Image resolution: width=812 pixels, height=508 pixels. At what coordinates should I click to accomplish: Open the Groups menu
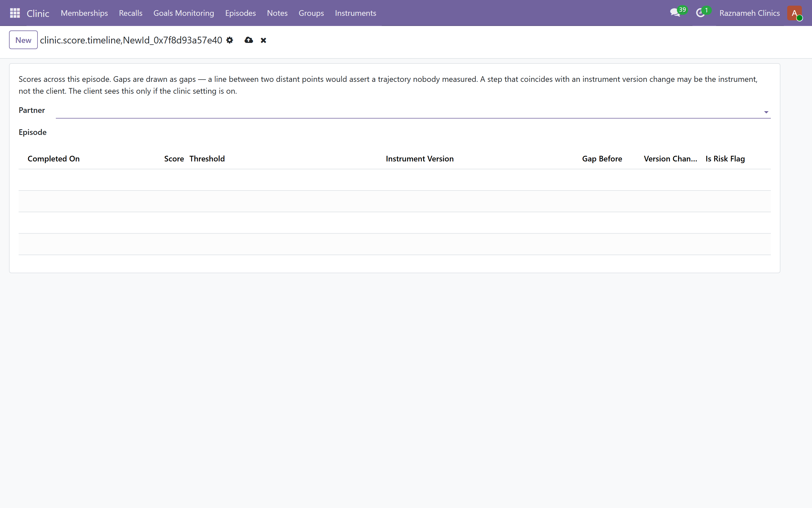click(x=311, y=13)
